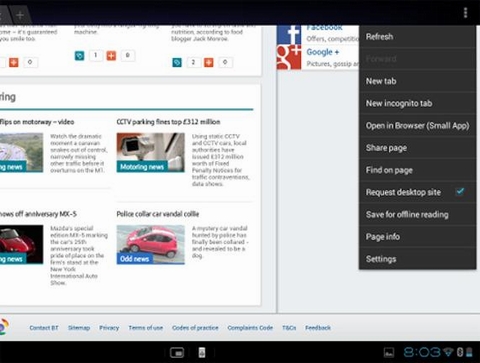
Task: Tap the phone-shaped system bar icon
Action: click(202, 352)
